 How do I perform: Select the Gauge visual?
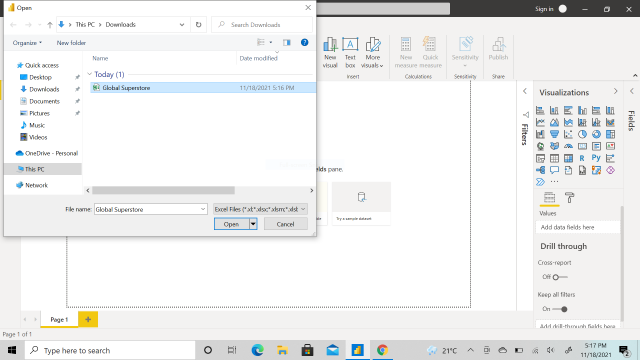pyautogui.click(x=568, y=146)
